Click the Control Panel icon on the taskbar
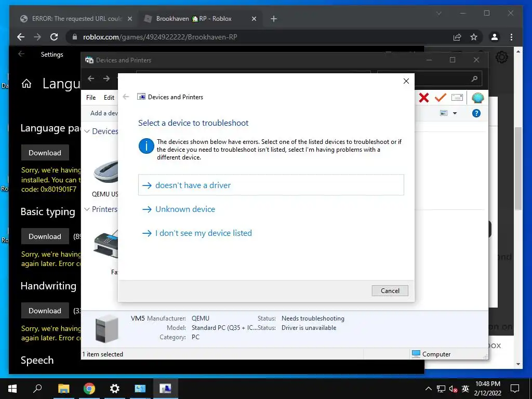This screenshot has height=399, width=532. pyautogui.click(x=140, y=389)
